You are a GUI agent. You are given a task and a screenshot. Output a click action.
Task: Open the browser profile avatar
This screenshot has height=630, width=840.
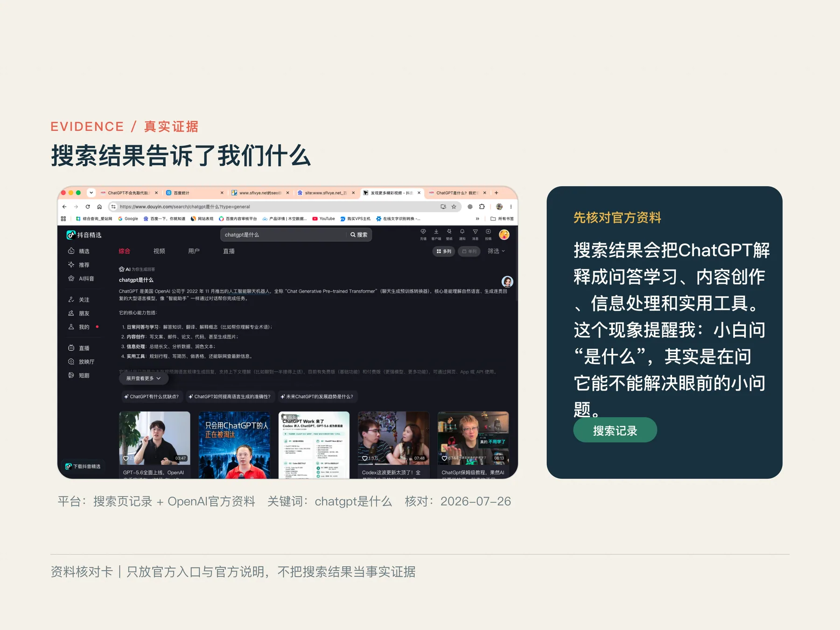499,207
